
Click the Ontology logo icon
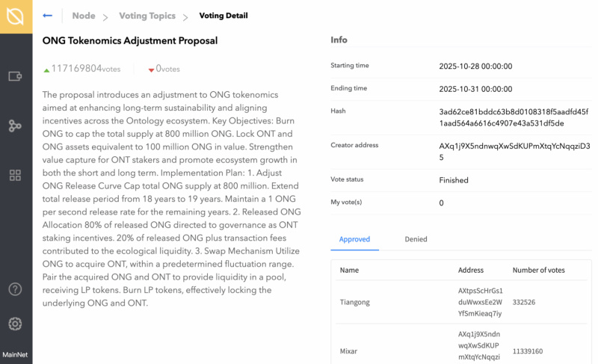pos(15,16)
